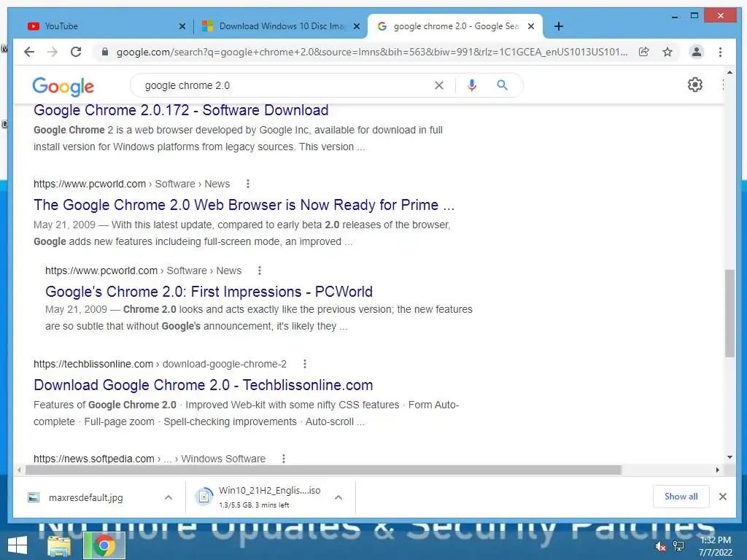Image resolution: width=747 pixels, height=560 pixels.
Task: Bookmark this page with the star
Action: pos(667,52)
